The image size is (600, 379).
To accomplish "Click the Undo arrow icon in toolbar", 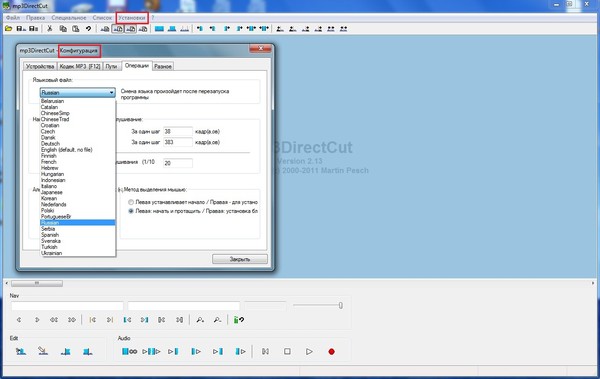I will tap(88, 29).
